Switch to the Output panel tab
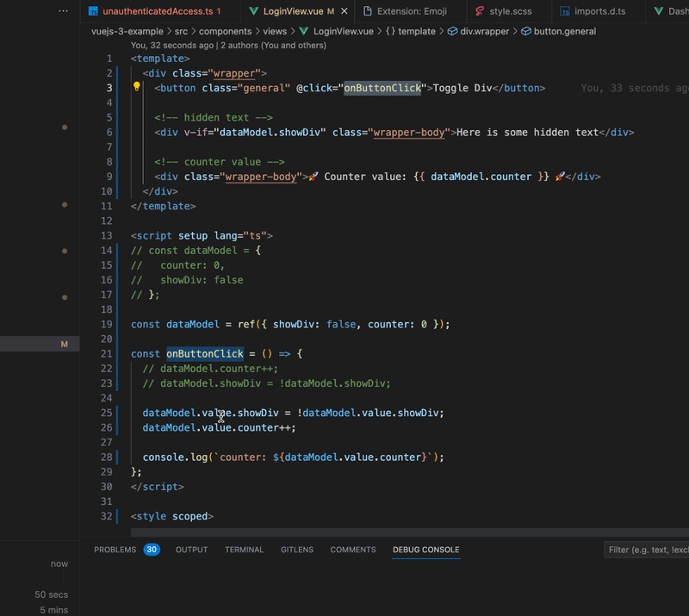The width and height of the screenshot is (689, 616). (191, 550)
